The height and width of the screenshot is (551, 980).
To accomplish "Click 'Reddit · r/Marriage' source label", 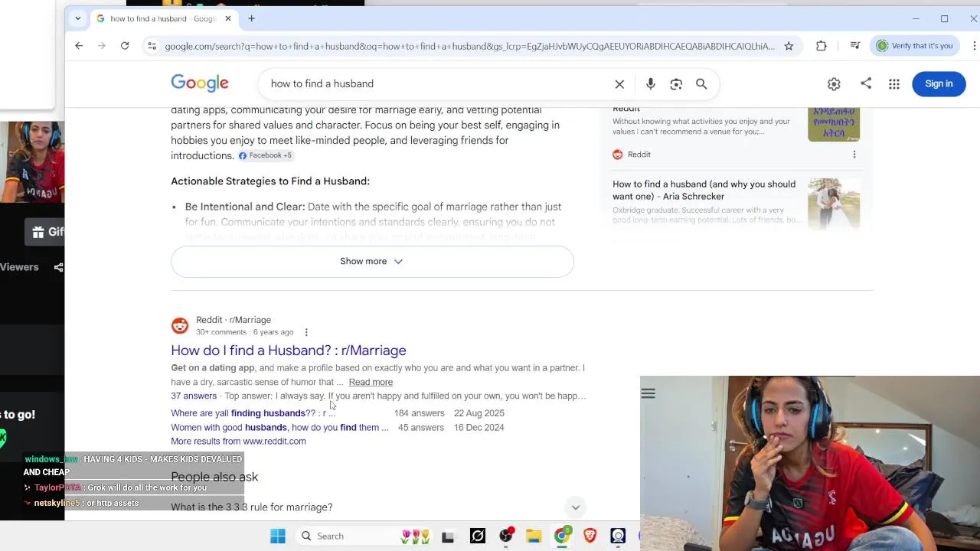I will pyautogui.click(x=234, y=320).
